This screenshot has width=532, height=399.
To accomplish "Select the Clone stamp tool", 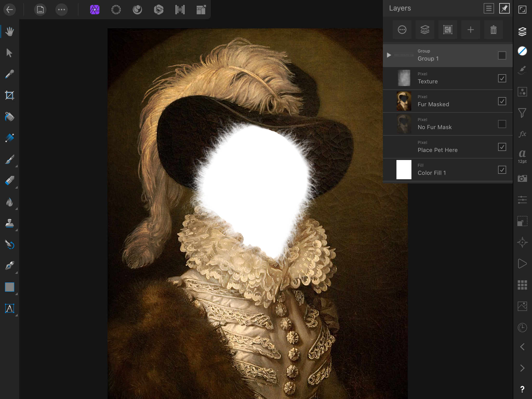I will pyautogui.click(x=10, y=223).
